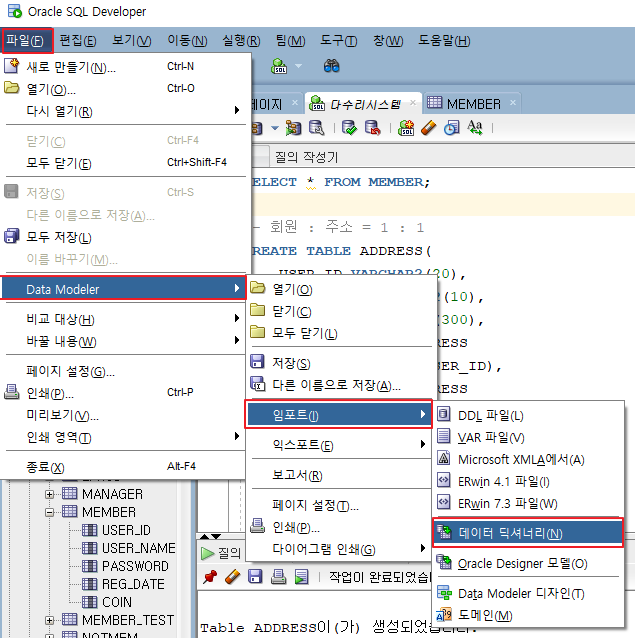Import Data Modeler 디자인(T)
635x638 pixels.
(528, 593)
